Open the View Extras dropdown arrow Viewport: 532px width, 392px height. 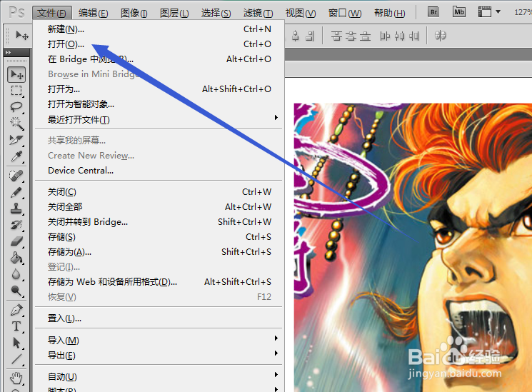pyautogui.click(x=498, y=12)
